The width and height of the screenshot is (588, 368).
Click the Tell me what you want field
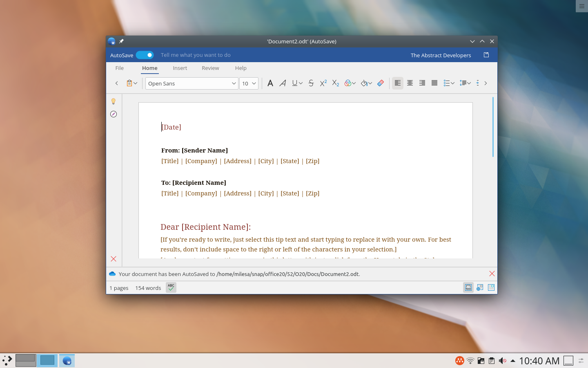196,55
